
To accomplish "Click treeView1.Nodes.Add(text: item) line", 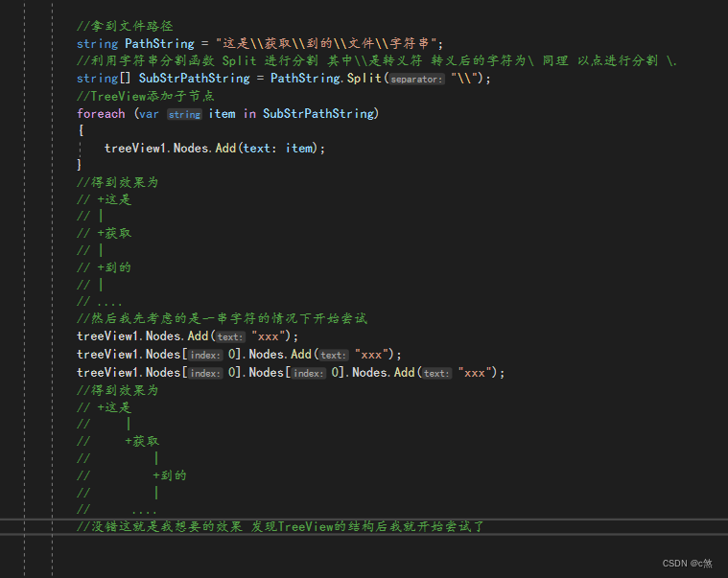I will [x=215, y=149].
